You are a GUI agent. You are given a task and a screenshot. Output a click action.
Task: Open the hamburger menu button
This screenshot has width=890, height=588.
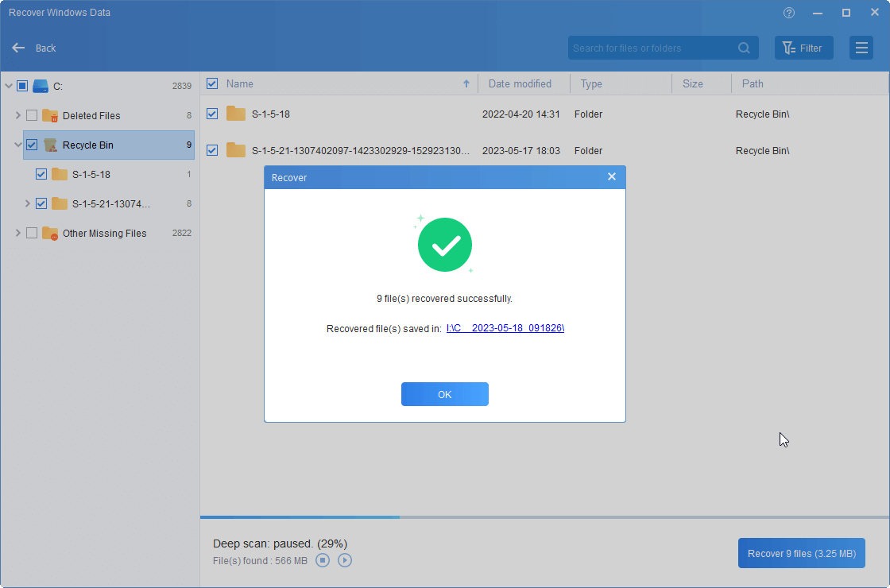pos(861,48)
